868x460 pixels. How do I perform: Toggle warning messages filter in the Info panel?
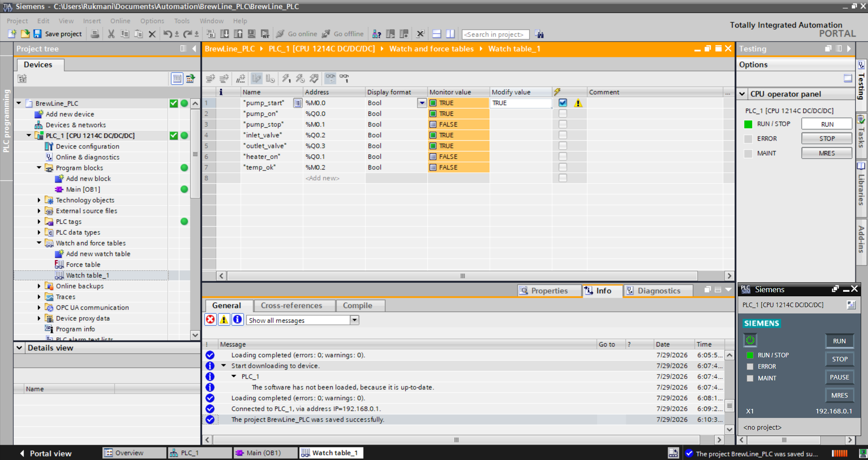click(224, 320)
